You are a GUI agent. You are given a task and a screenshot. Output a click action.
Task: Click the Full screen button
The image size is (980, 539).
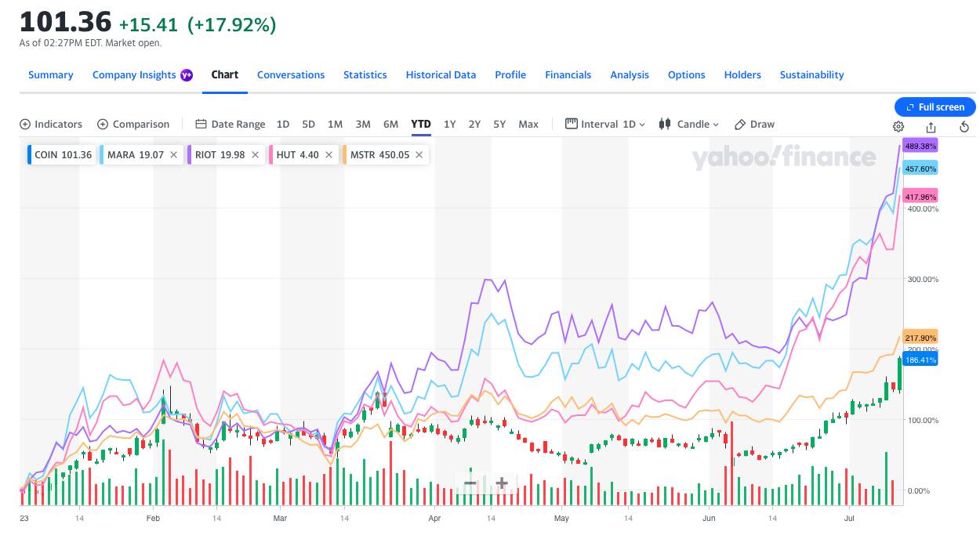[935, 107]
